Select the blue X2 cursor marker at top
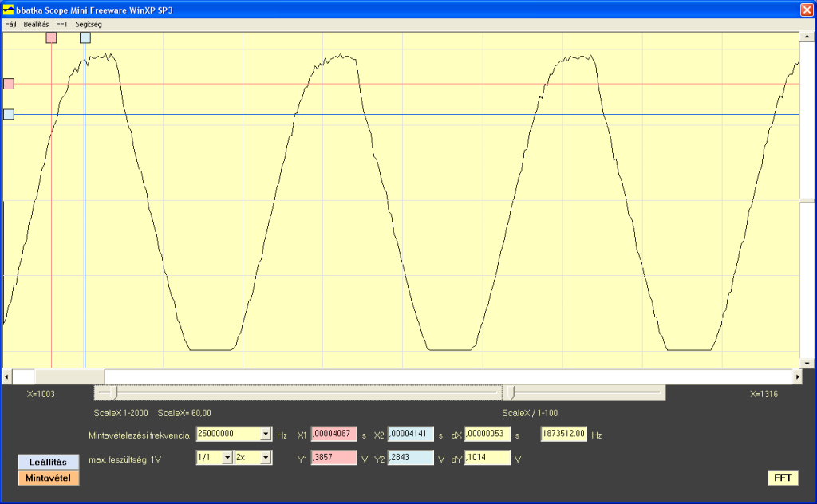 tap(85, 37)
